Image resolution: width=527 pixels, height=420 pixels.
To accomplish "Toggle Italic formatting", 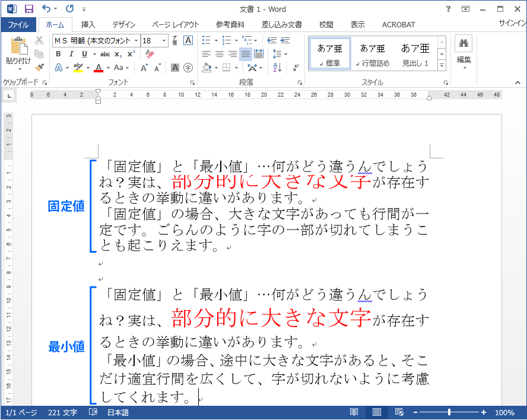I will click(71, 54).
